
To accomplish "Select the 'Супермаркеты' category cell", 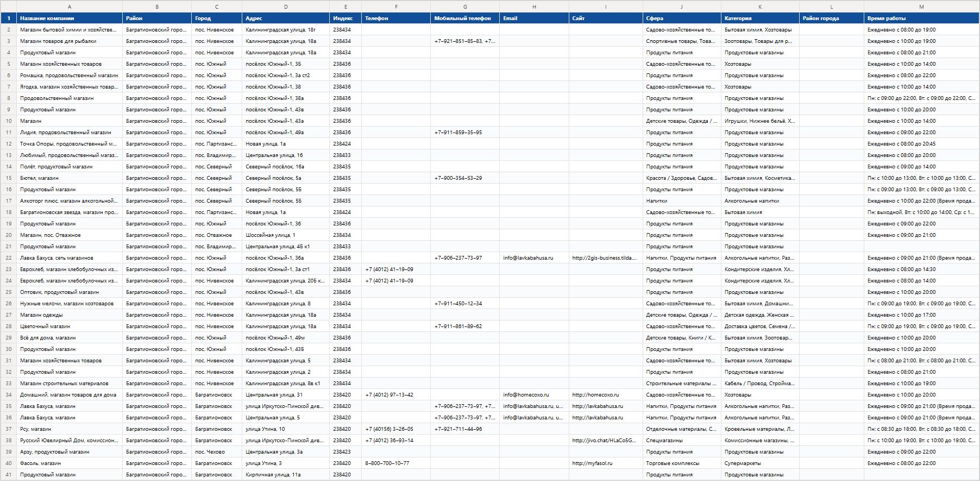I will point(760,463).
